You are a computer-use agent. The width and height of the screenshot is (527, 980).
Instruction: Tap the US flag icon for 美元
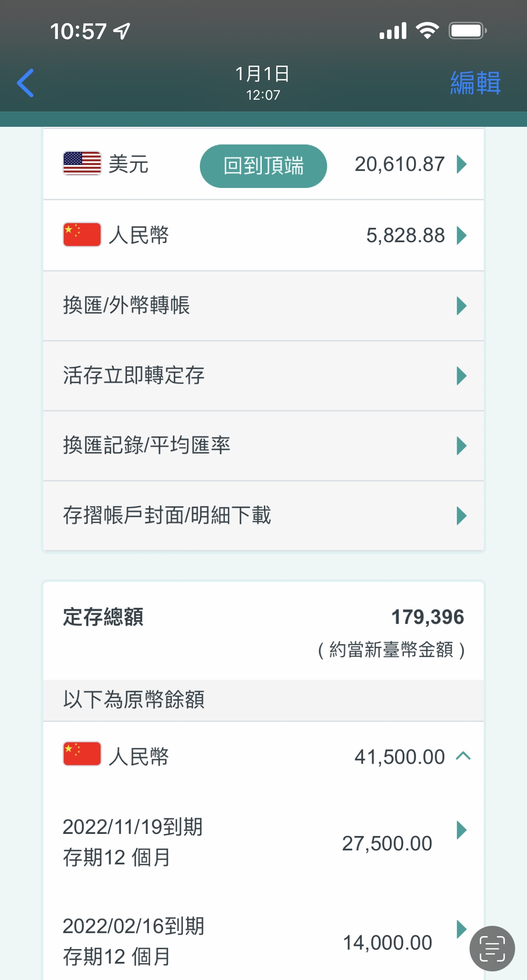click(82, 163)
